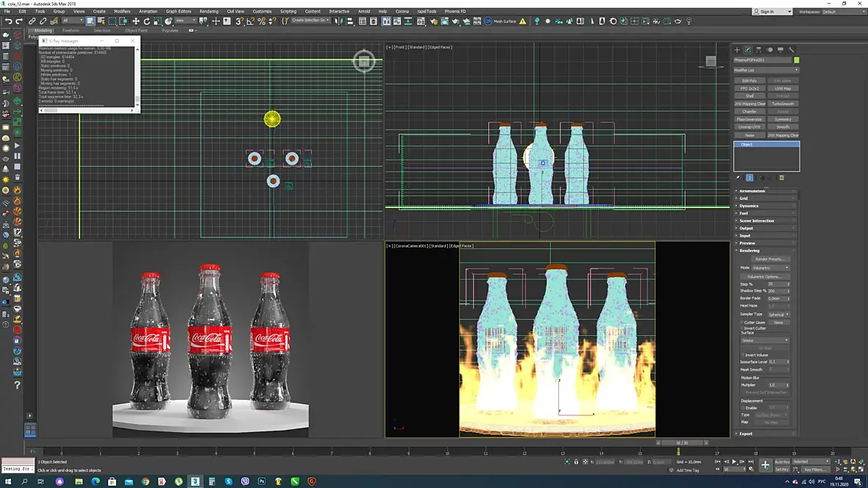Open the Utilities wrench panel icon

(791, 50)
